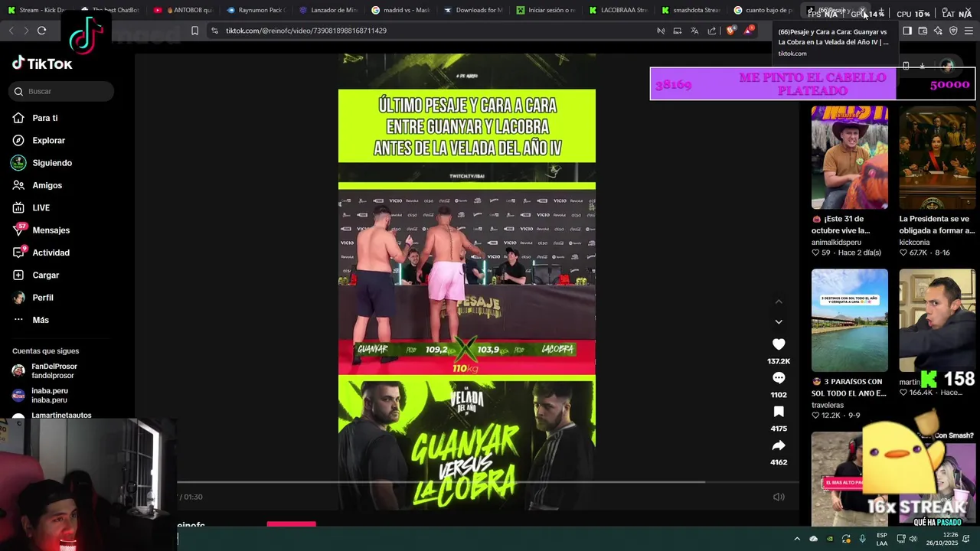Click NVIDIA tray icon
The height and width of the screenshot is (551, 980).
[x=830, y=539]
